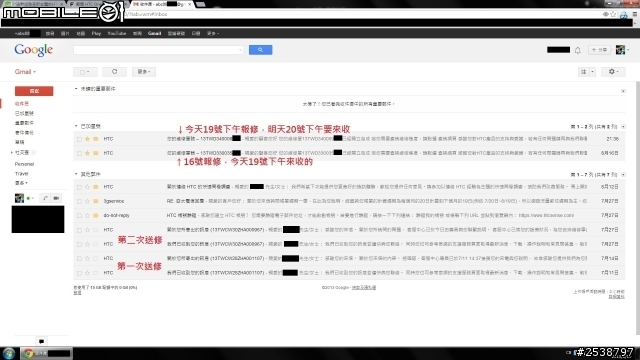The width and height of the screenshot is (640, 360).
Task: Start a video call from chat panel
Action: click(56, 198)
